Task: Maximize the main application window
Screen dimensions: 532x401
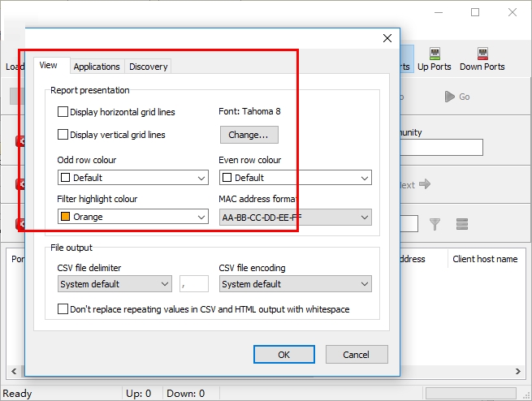Action: [x=475, y=12]
